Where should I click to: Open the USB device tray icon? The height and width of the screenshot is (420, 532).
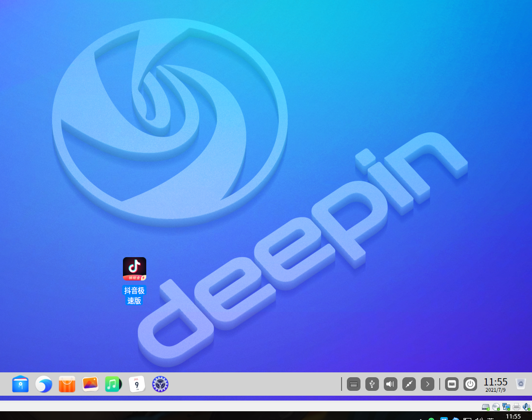click(372, 384)
